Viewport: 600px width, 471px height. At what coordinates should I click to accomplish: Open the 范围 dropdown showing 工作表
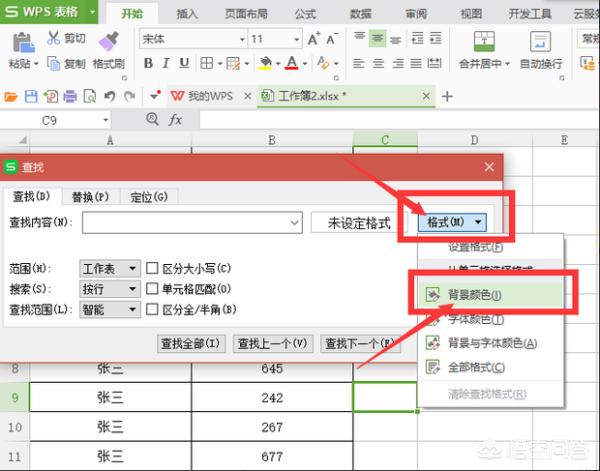tap(110, 269)
